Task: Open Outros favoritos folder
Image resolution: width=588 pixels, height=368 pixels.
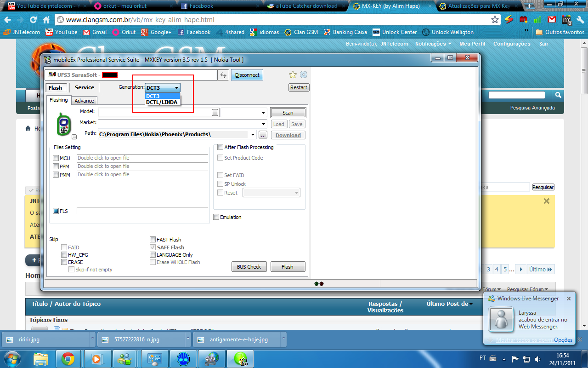Action: point(560,32)
